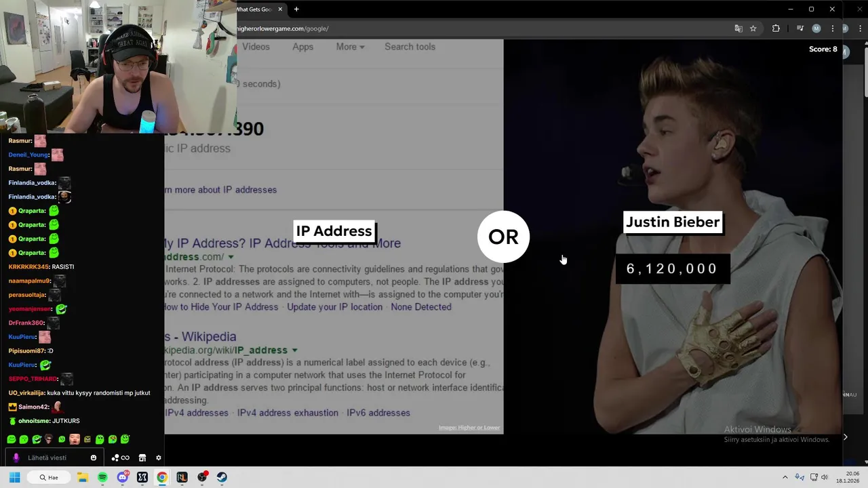Screen dimensions: 868x488
Task: Open a new Chrome tab
Action: point(296,9)
